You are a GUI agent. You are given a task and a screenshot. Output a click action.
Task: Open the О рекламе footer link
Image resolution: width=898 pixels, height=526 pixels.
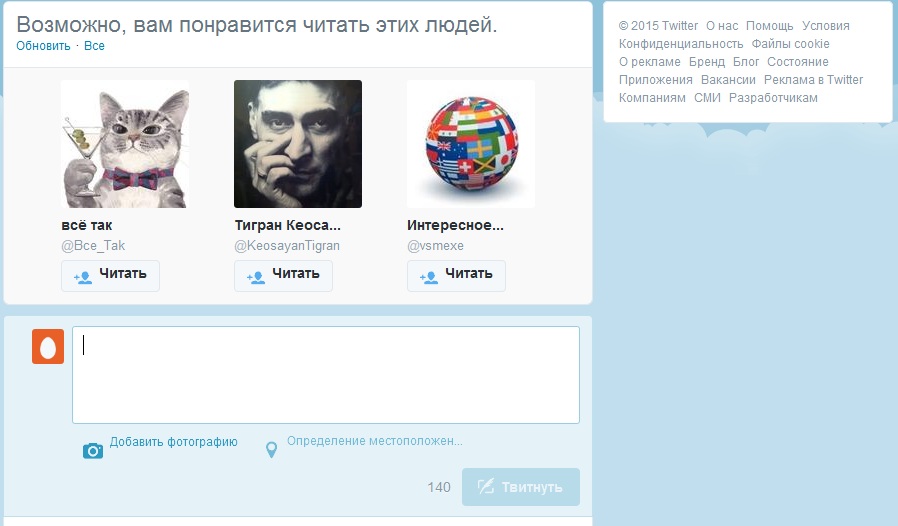tap(649, 62)
